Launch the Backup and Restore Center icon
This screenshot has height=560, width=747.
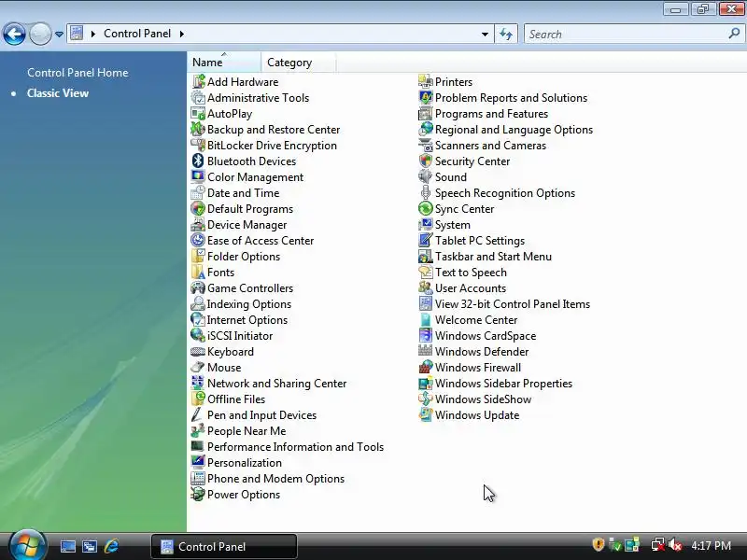[x=198, y=129]
